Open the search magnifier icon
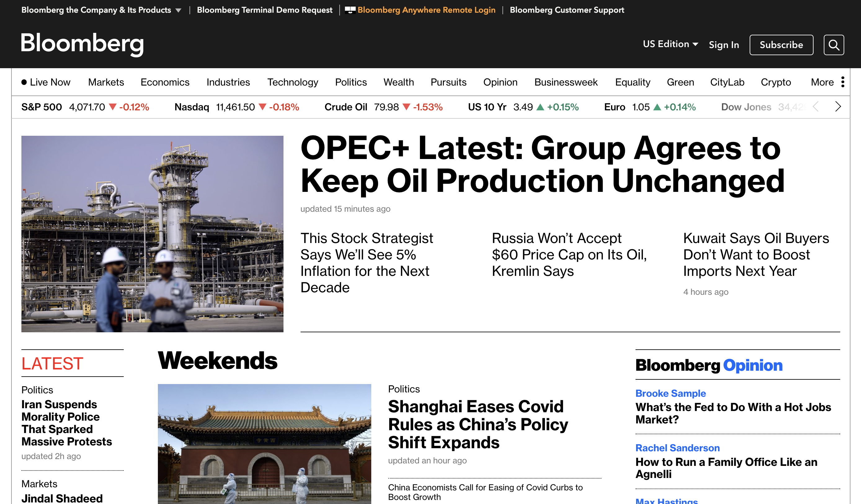Image resolution: width=861 pixels, height=504 pixels. [833, 45]
